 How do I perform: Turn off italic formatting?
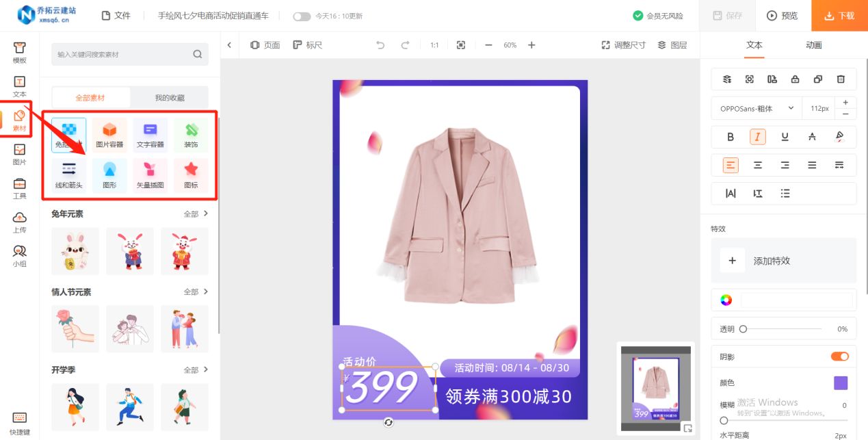click(x=757, y=137)
